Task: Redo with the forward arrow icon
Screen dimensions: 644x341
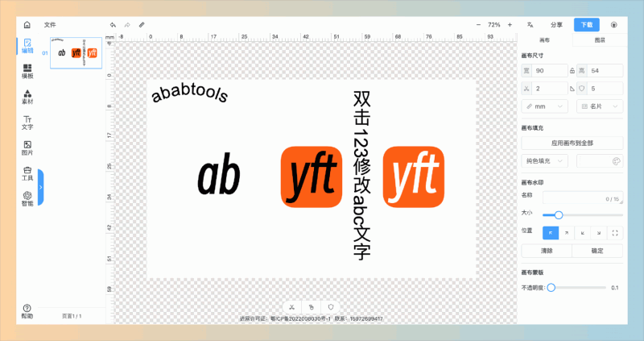Action: [x=127, y=25]
